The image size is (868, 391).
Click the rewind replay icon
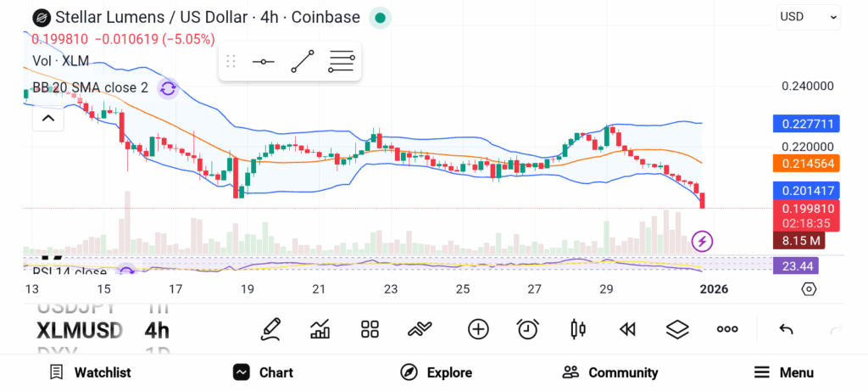click(x=627, y=329)
